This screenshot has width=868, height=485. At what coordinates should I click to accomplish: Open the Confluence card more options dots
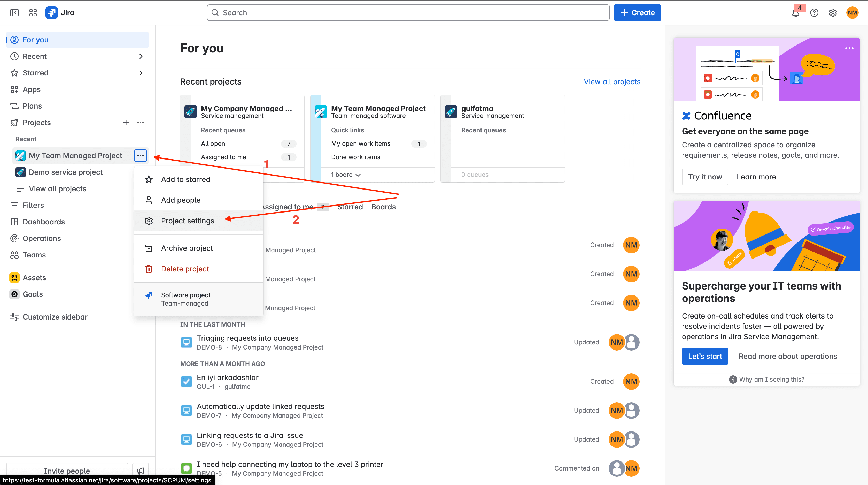click(849, 48)
